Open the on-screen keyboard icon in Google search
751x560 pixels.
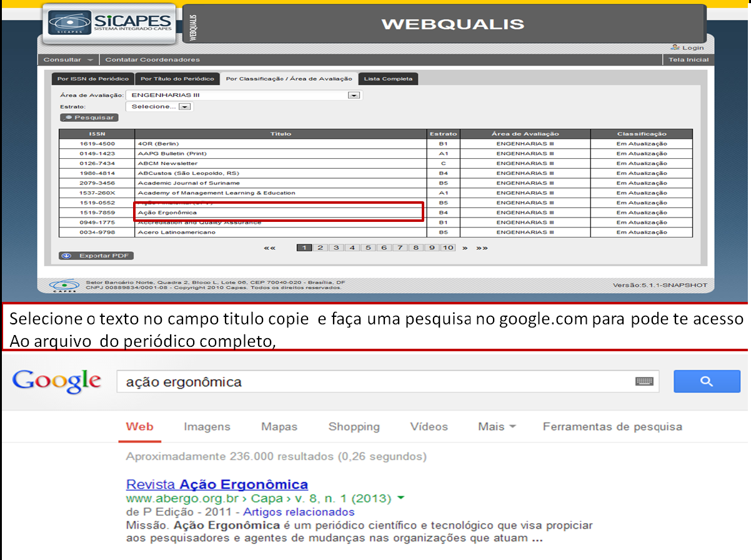[644, 381]
